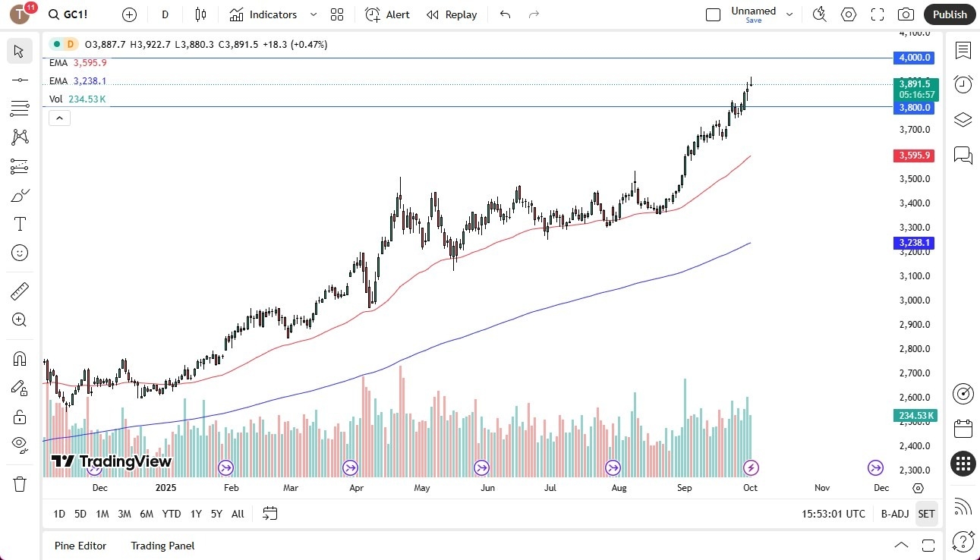Hide all drawings with the eye toggle
The width and height of the screenshot is (980, 560).
point(20,444)
